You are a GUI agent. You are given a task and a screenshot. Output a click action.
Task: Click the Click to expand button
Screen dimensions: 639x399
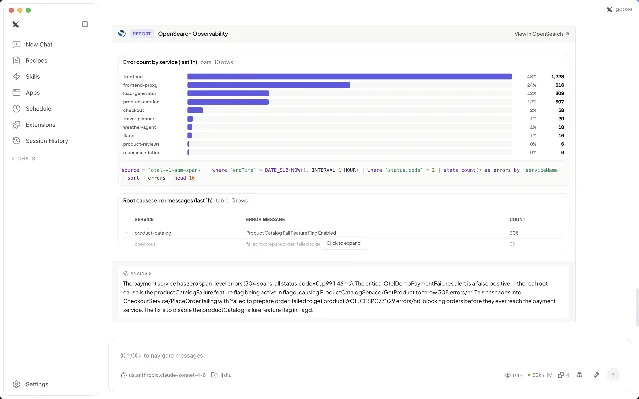pyautogui.click(x=344, y=243)
